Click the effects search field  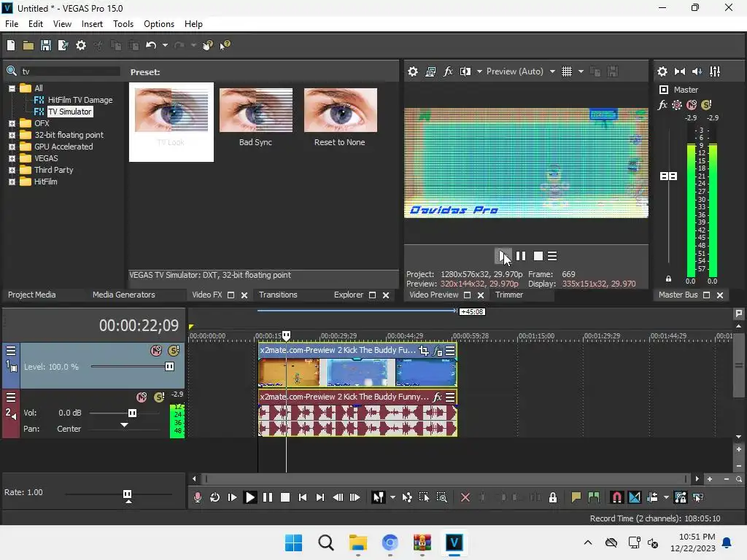click(x=69, y=71)
